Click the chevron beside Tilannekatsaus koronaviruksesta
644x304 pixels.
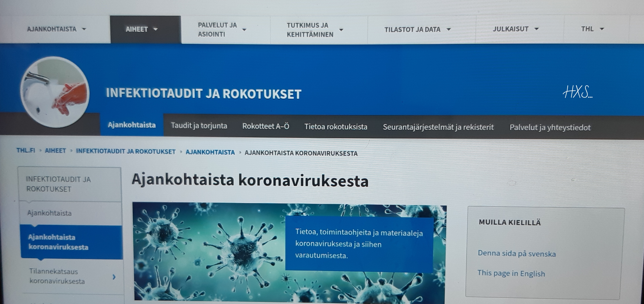pos(114,277)
